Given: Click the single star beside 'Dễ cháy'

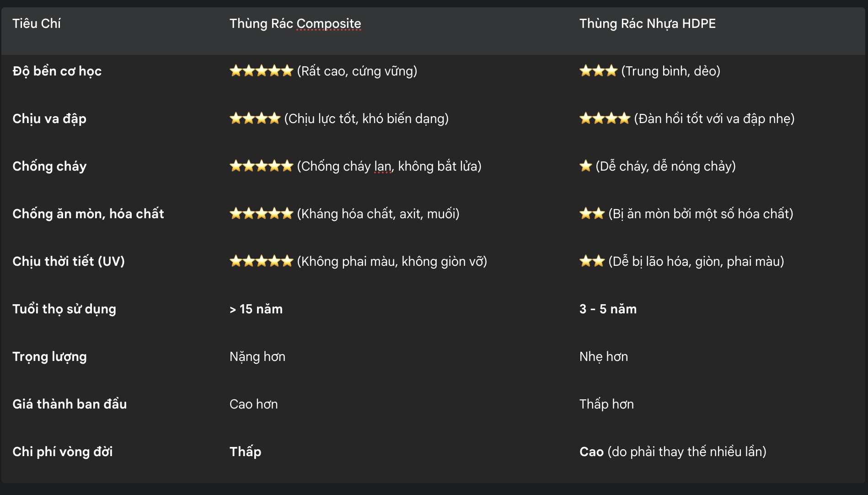Looking at the screenshot, I should coord(585,166).
